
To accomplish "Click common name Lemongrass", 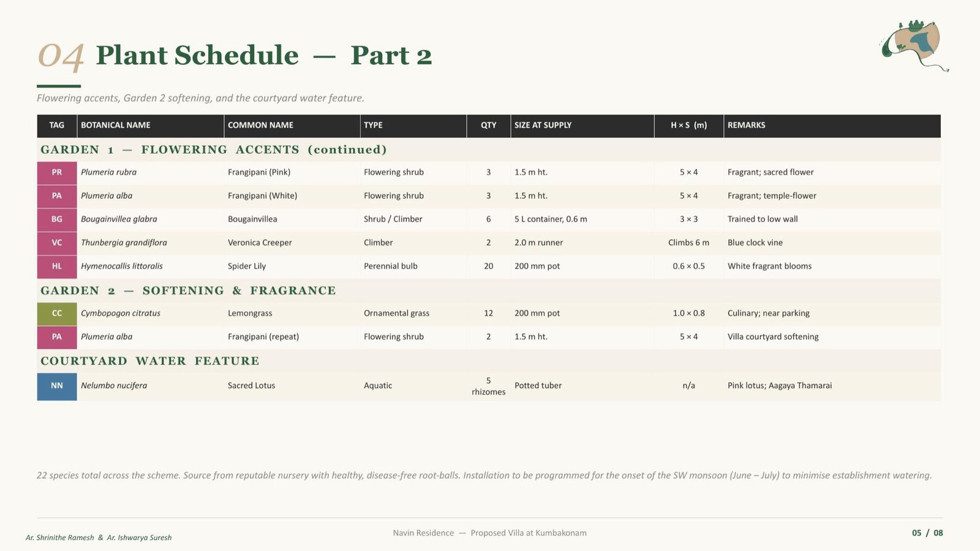I will click(250, 313).
